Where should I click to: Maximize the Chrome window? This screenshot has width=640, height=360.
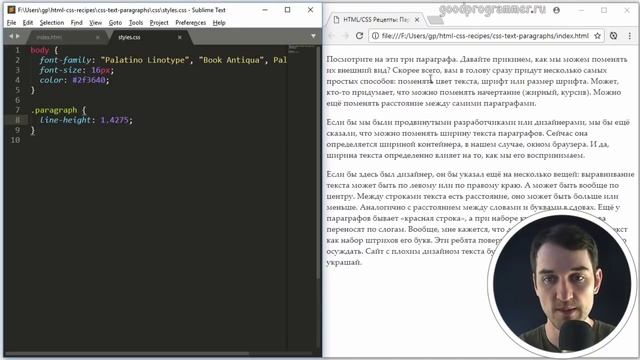point(604,10)
